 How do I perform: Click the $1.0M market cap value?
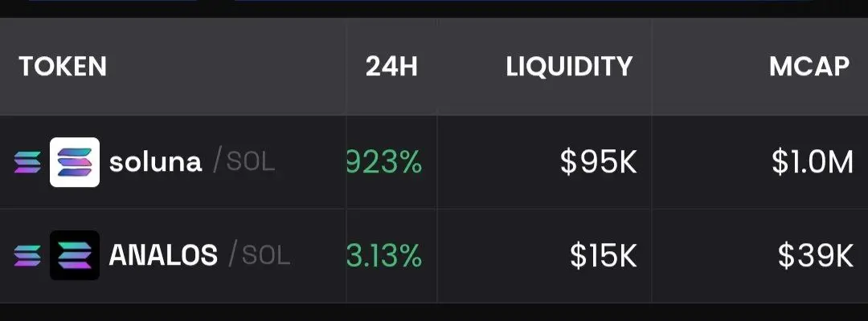tap(813, 162)
